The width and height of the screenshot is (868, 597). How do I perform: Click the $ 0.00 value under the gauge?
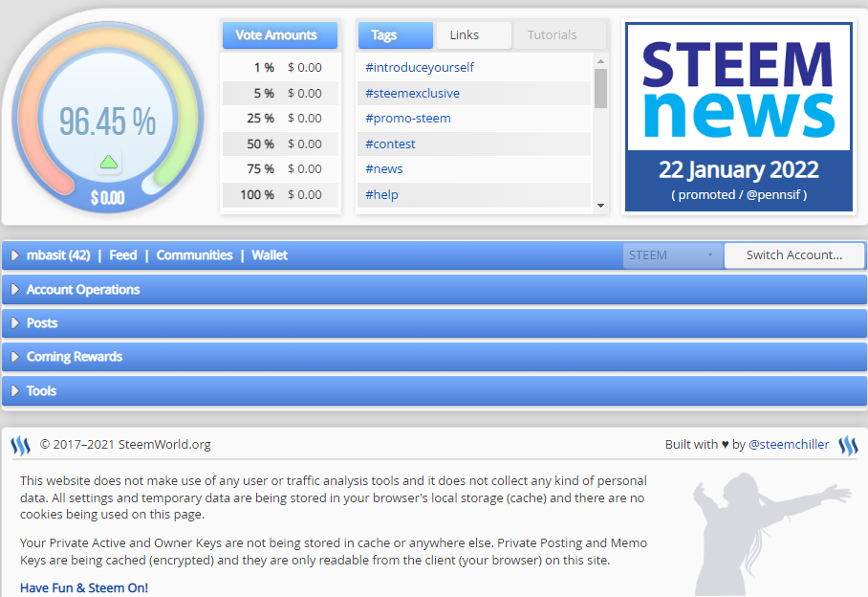[108, 198]
